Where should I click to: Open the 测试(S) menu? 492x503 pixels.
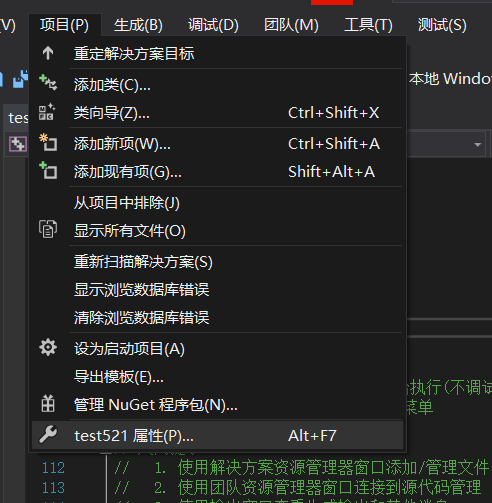[x=442, y=25]
